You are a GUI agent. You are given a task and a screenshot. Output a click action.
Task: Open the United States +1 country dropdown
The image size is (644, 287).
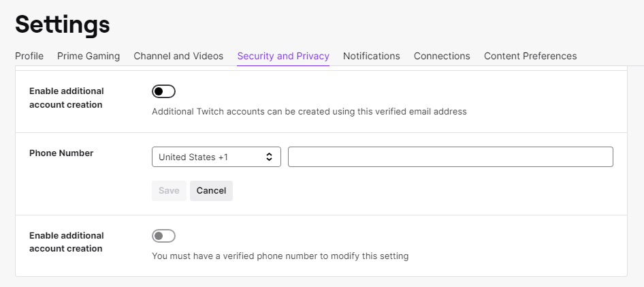pyautogui.click(x=216, y=157)
